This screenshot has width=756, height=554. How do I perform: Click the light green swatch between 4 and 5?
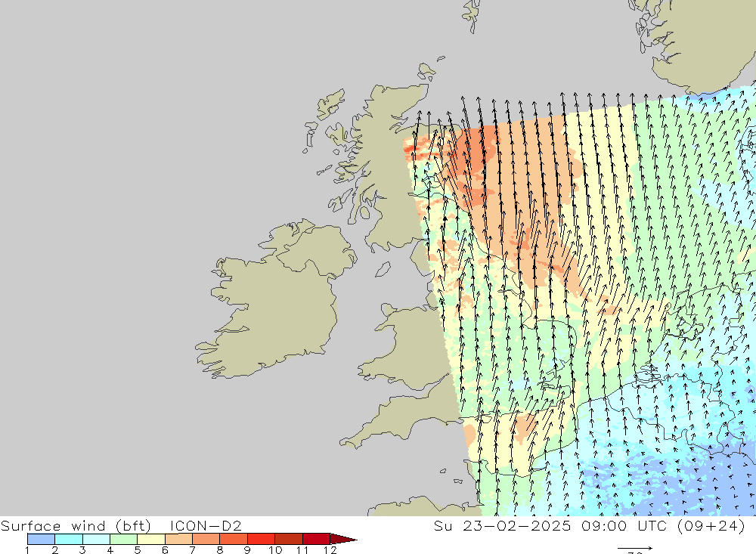pyautogui.click(x=123, y=539)
